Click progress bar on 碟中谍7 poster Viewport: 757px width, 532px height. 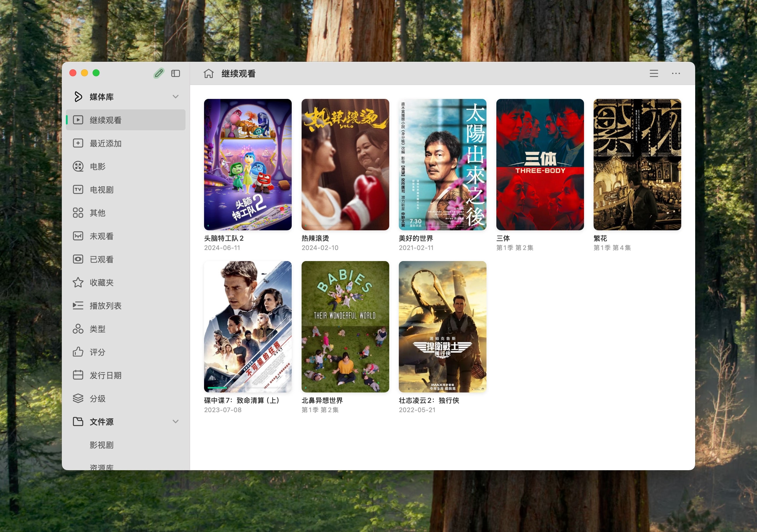[248, 388]
